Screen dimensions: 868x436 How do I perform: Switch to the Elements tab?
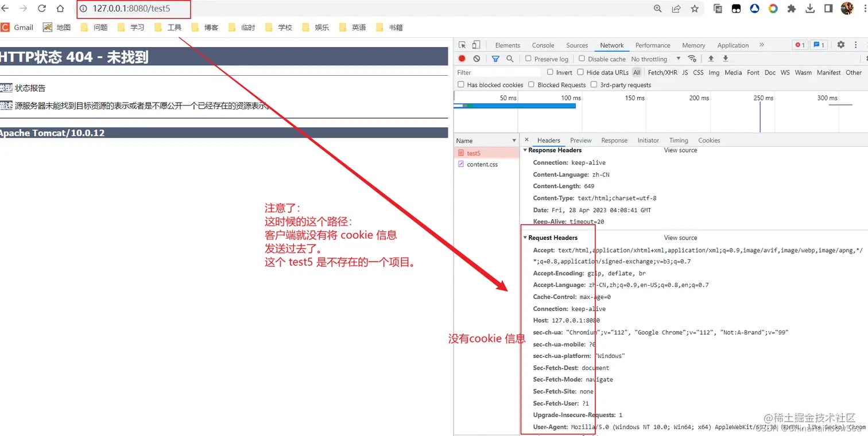tap(507, 45)
